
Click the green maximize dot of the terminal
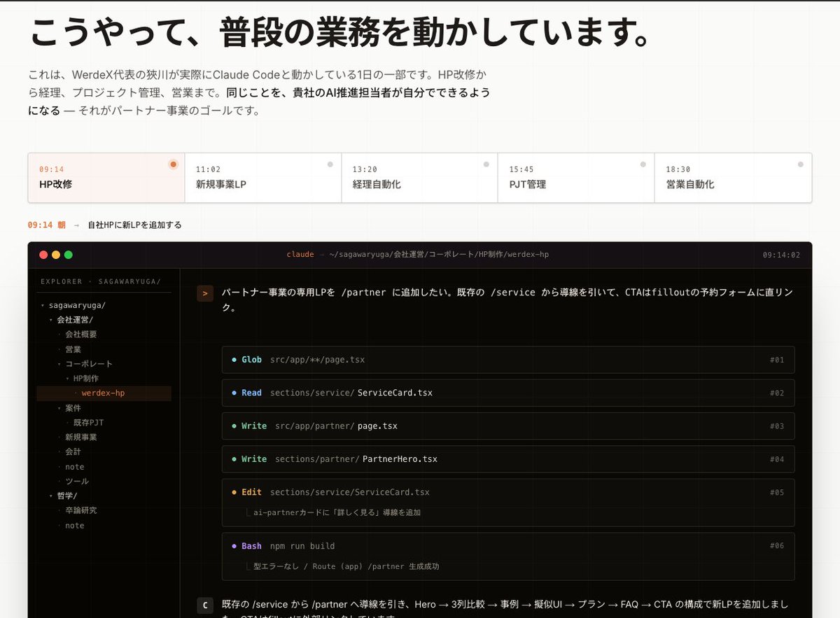(x=69, y=255)
